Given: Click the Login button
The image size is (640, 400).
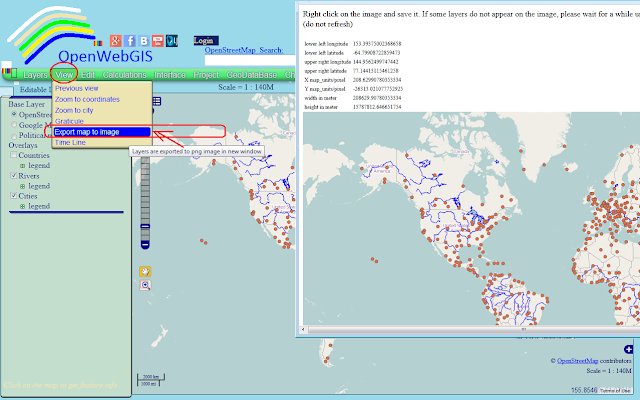Looking at the screenshot, I should 206,40.
